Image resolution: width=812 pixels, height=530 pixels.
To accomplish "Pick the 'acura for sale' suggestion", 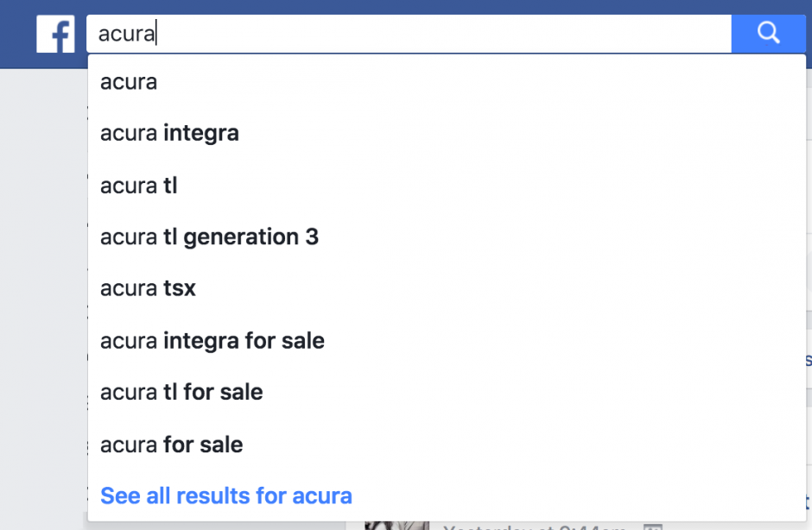I will click(x=170, y=444).
